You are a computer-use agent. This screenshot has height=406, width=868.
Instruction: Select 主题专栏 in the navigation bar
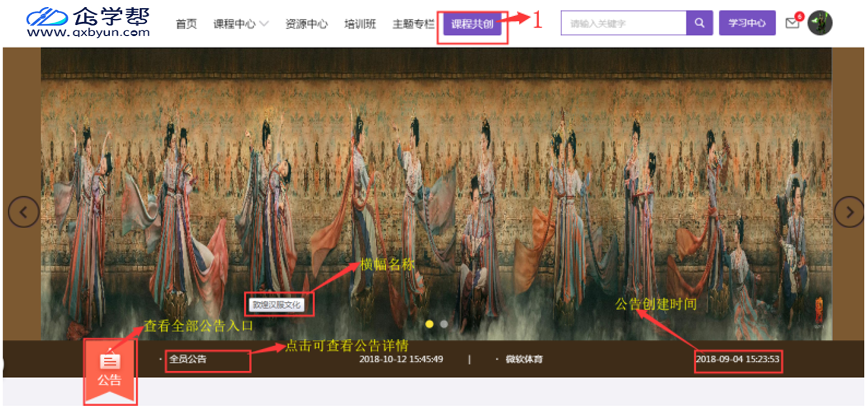414,24
